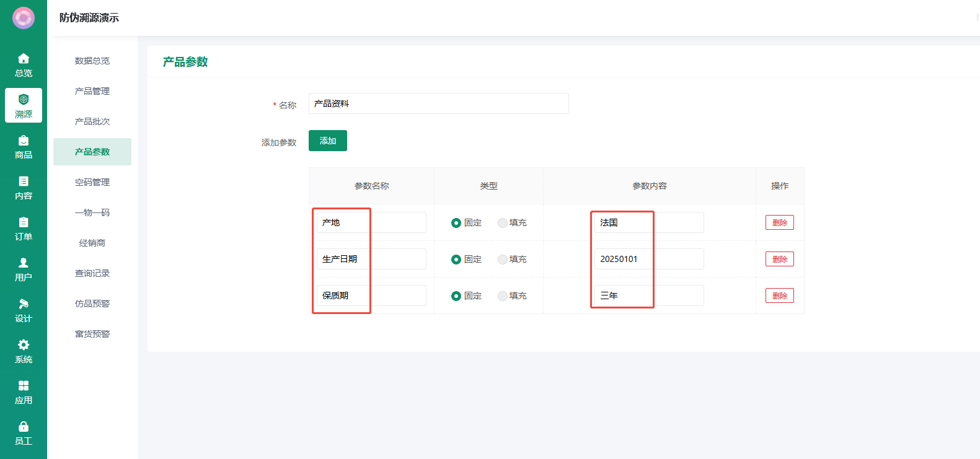Open 查询记录 in the submenu
Screen dimensions: 980x459
(x=92, y=273)
